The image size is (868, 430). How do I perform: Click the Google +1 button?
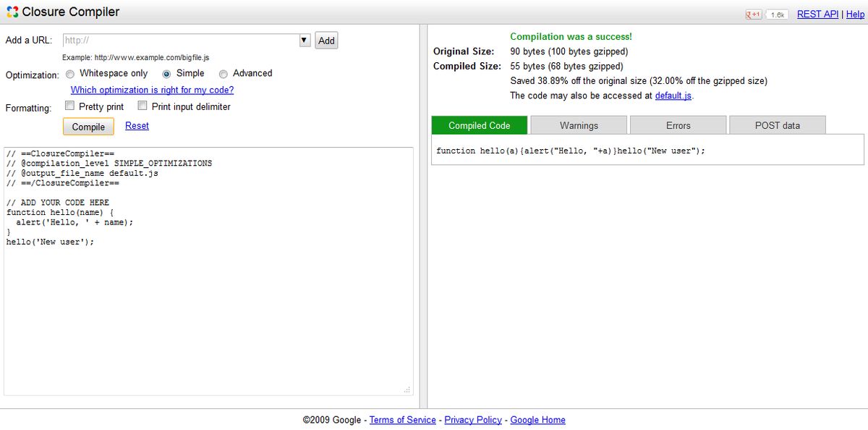pyautogui.click(x=753, y=14)
